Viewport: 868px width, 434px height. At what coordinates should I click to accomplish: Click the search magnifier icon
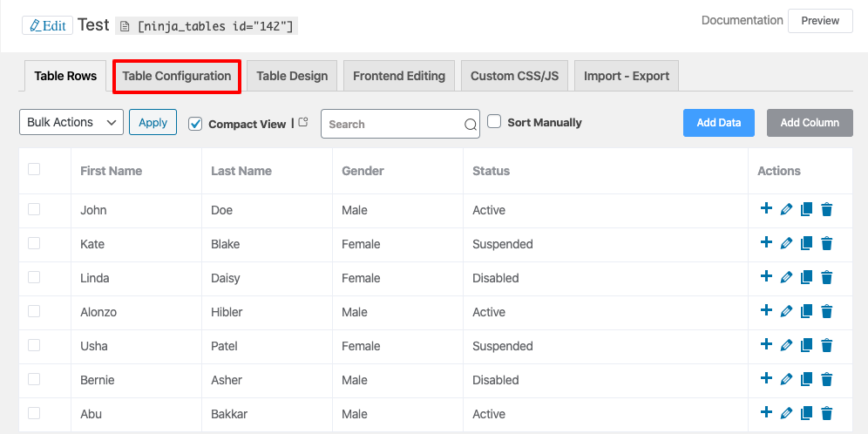471,125
